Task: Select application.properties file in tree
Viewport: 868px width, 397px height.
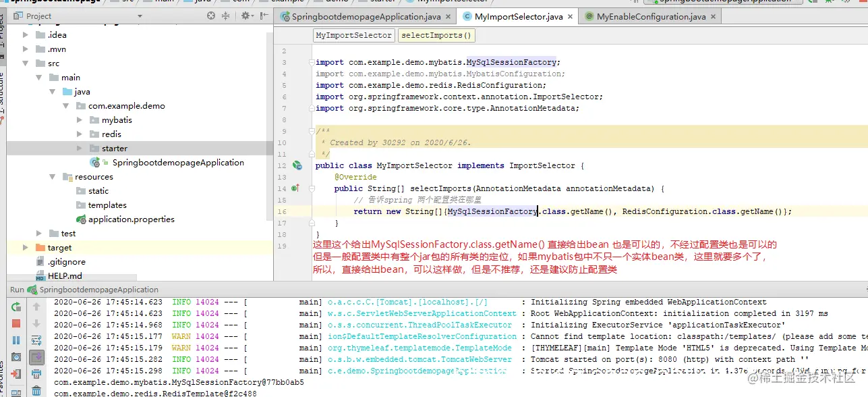Action: coord(131,219)
